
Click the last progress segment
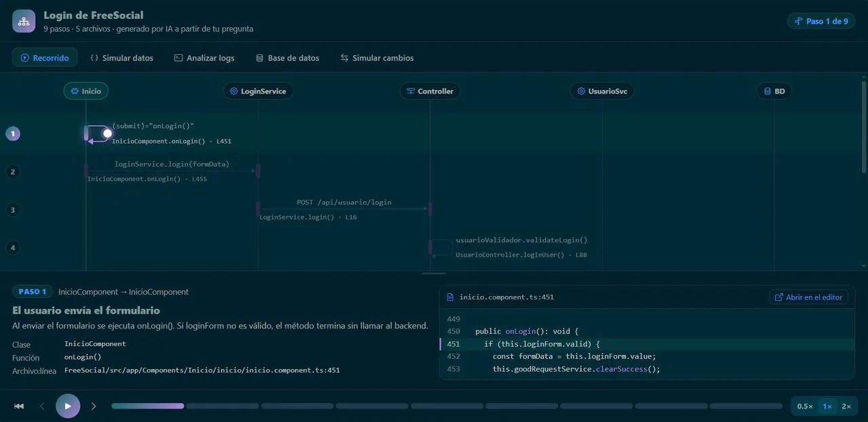pyautogui.click(x=746, y=406)
